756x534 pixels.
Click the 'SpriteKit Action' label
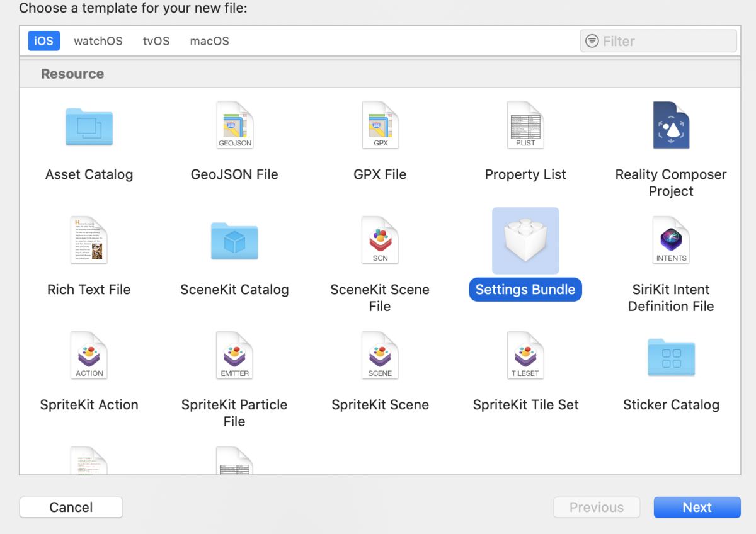(x=89, y=405)
